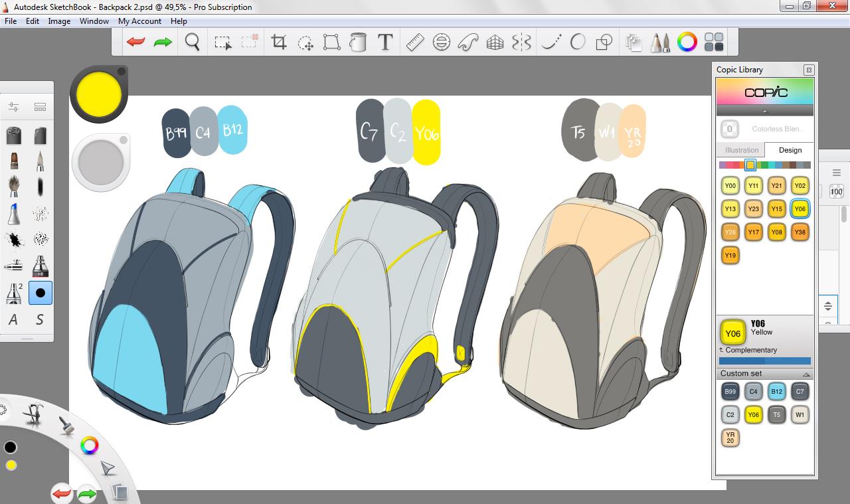Screen dimensions: 850x504
Task: Open the Draw Styles shapes tool
Action: (604, 42)
